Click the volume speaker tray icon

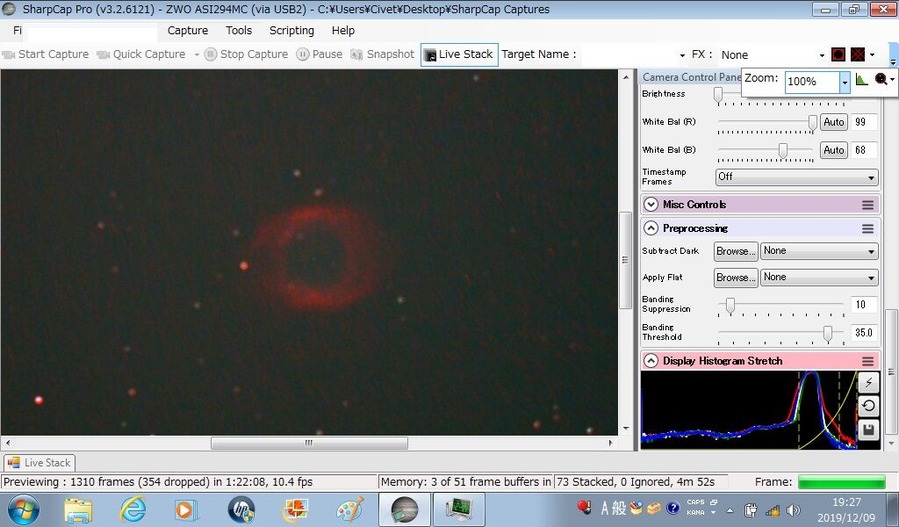tap(794, 510)
